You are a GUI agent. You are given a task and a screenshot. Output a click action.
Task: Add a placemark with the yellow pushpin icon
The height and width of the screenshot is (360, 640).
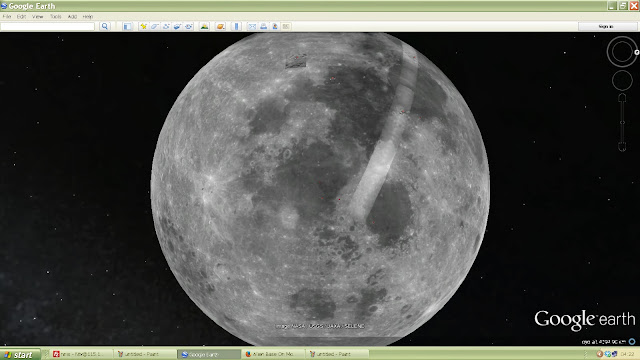point(143,27)
